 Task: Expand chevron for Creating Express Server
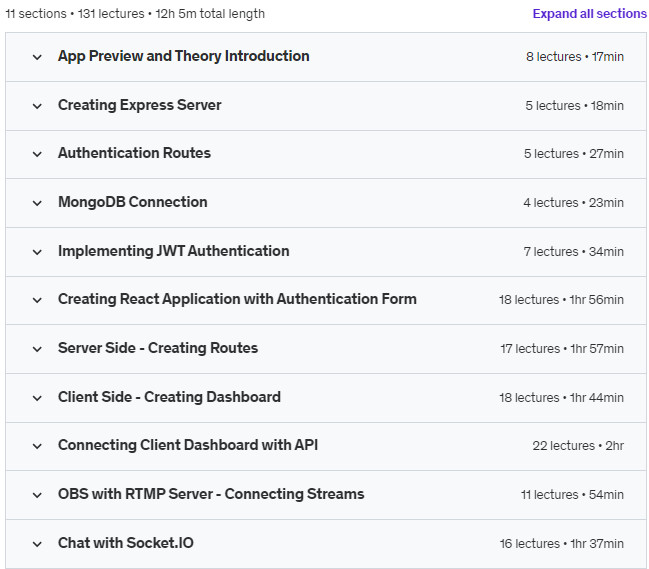tap(37, 106)
